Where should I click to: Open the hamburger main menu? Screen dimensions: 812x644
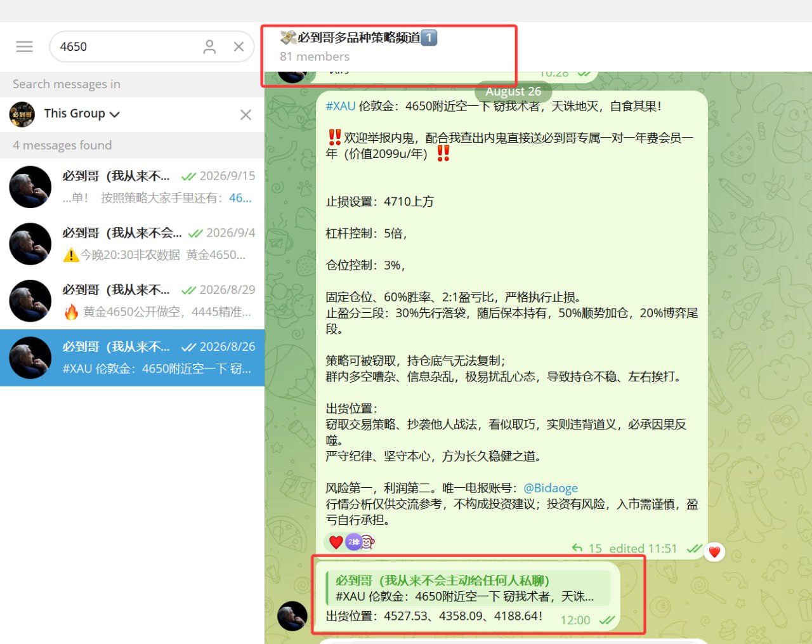(x=25, y=46)
